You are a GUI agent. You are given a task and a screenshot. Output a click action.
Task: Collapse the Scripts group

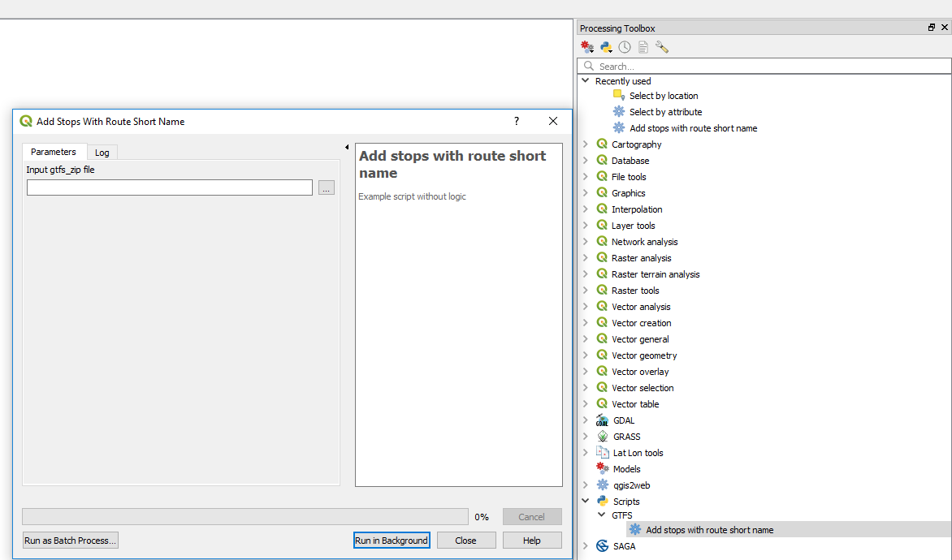585,502
